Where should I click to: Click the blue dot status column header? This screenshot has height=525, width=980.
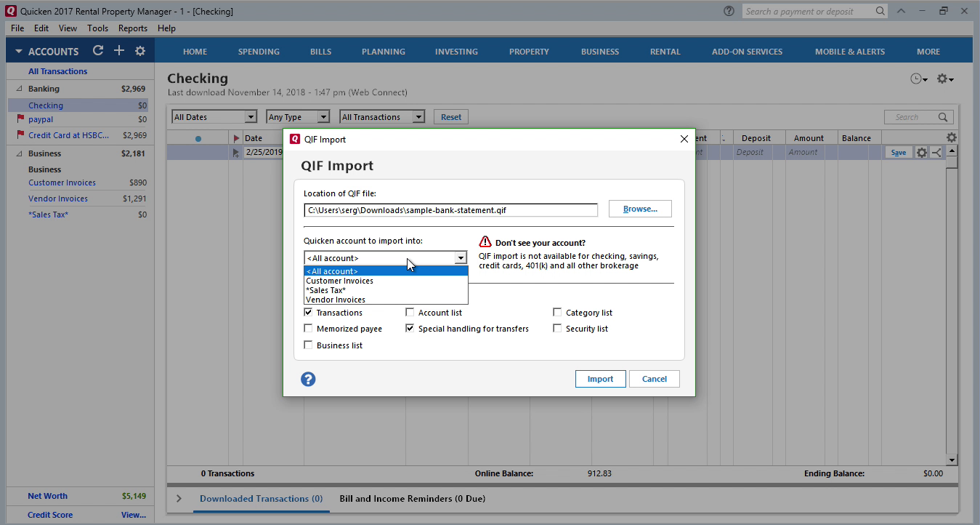tap(198, 138)
